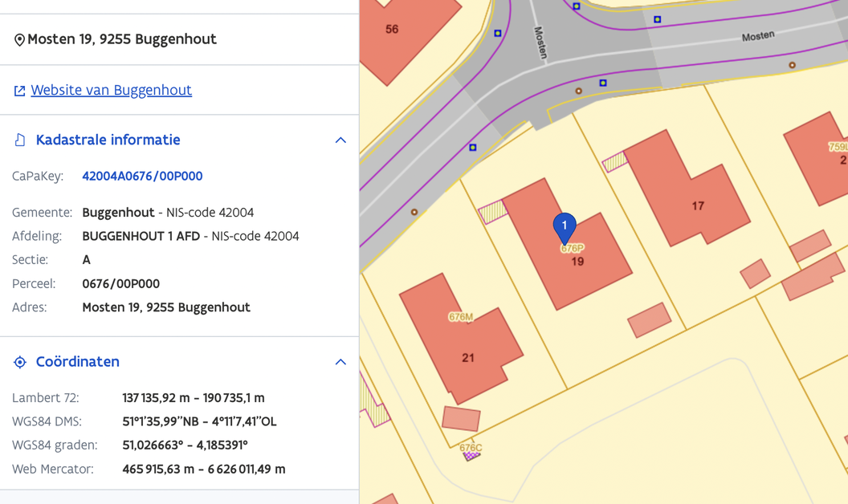Click the brown circle marker left of building 21's plot

[x=414, y=212]
